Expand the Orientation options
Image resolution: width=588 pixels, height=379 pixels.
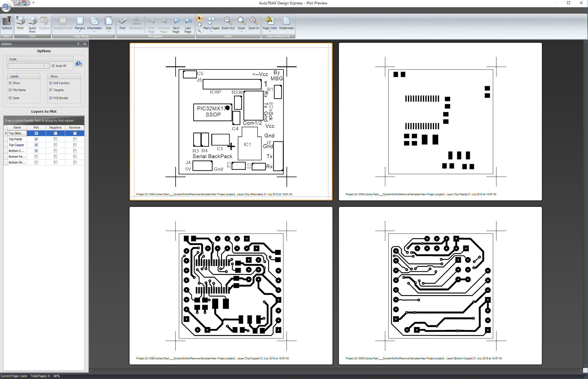point(94,31)
